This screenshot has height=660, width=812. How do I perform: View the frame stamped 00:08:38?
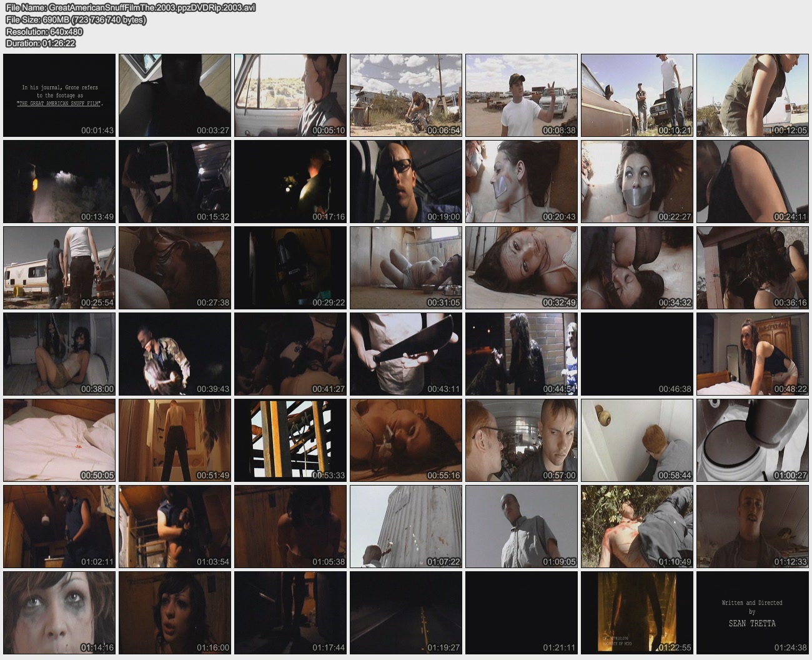pyautogui.click(x=522, y=95)
